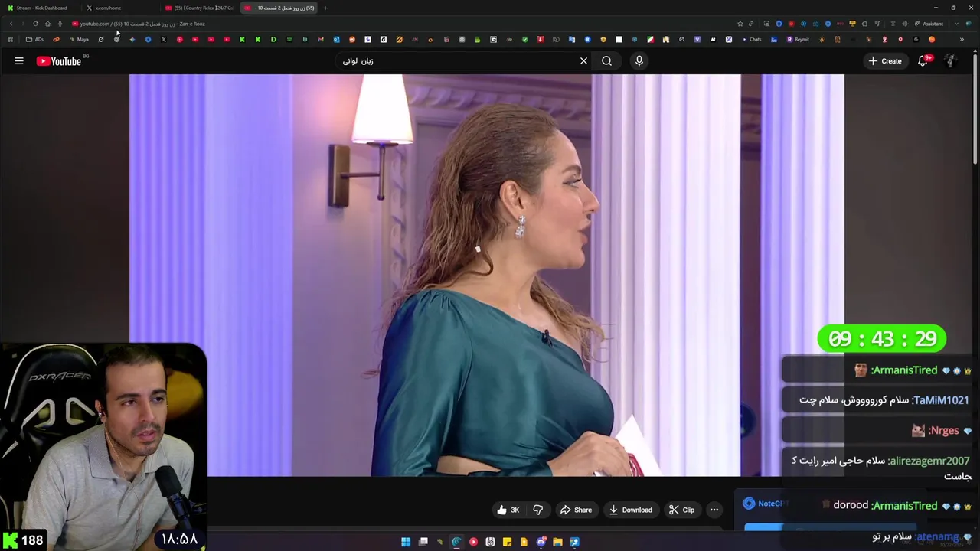The image size is (980, 551).
Task: Reload the current page
Action: 35,24
